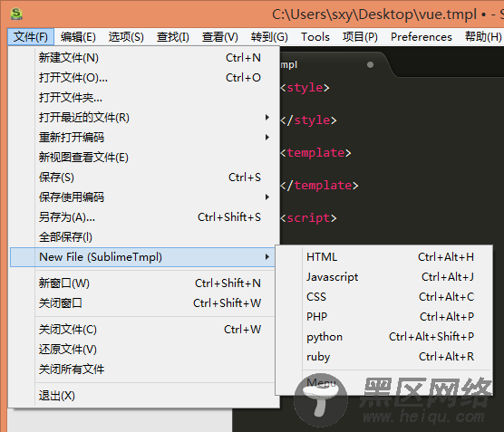Click the </template> closing tag line
The width and height of the screenshot is (504, 432).
point(319,186)
